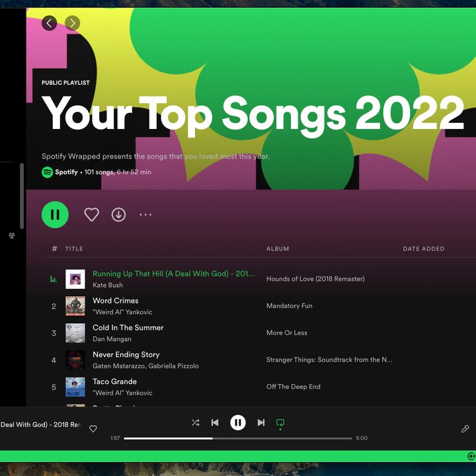
Task: Seek along the song progress bar
Action: point(238,438)
